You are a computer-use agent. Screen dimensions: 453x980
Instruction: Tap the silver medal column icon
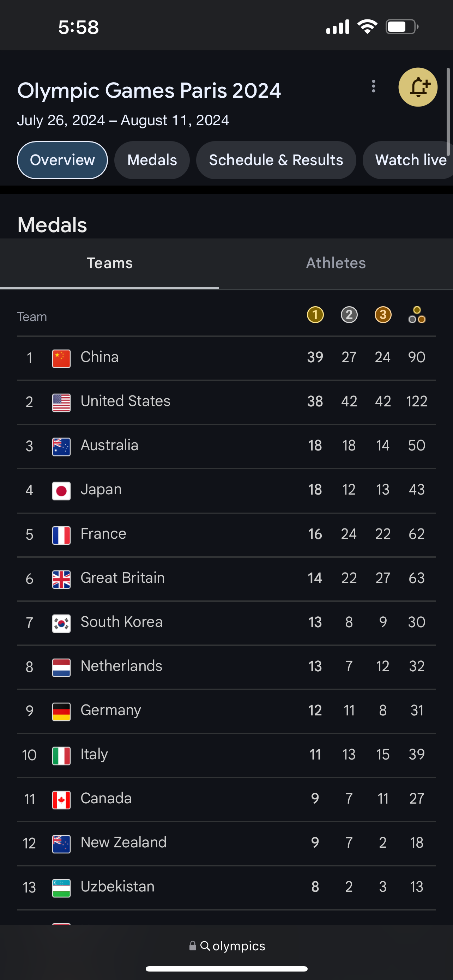tap(349, 315)
